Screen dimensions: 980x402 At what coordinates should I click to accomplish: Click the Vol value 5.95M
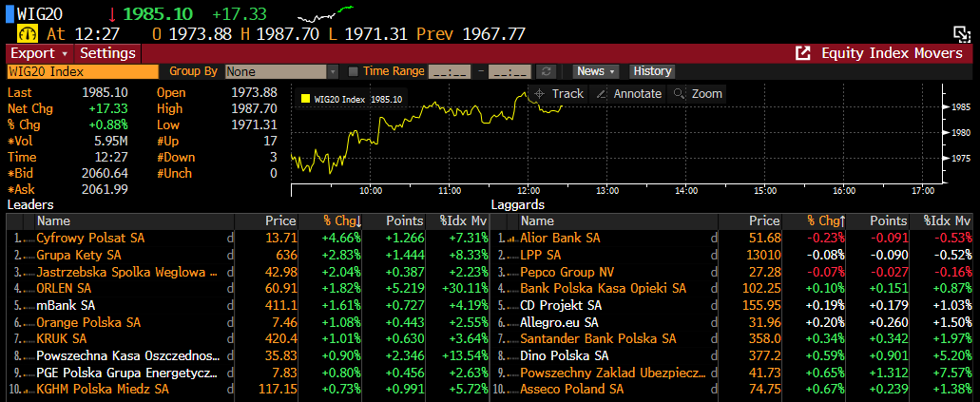(x=110, y=142)
